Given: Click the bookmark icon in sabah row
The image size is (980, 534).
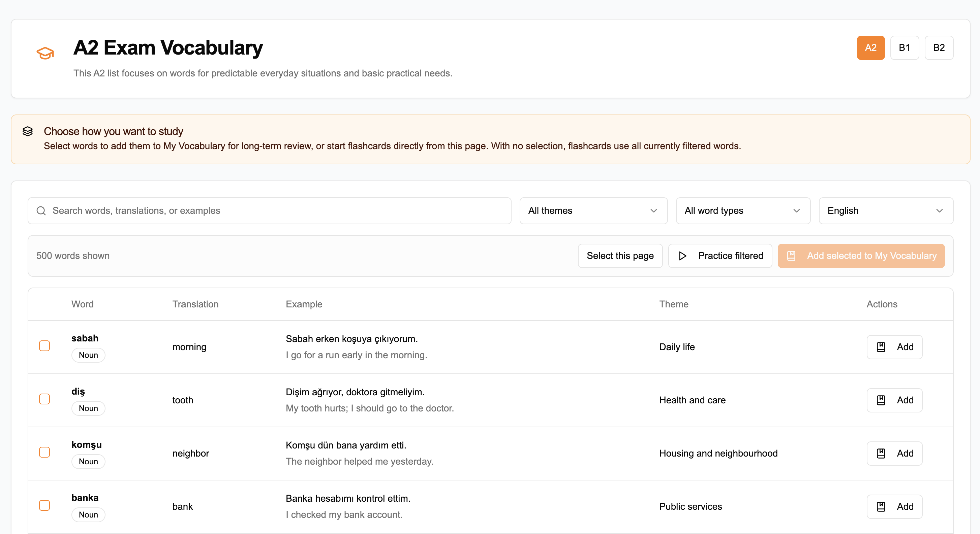Looking at the screenshot, I should point(881,347).
